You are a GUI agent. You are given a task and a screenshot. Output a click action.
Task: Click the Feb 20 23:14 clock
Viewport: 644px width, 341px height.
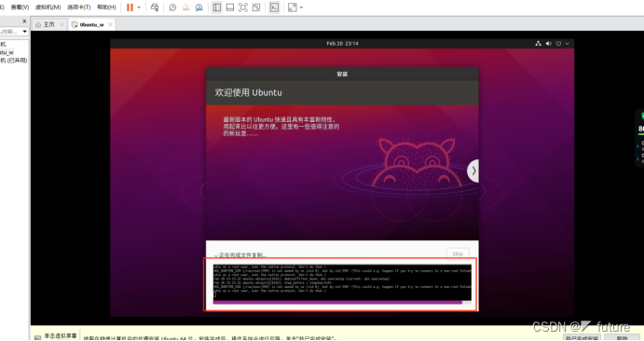pyautogui.click(x=342, y=44)
